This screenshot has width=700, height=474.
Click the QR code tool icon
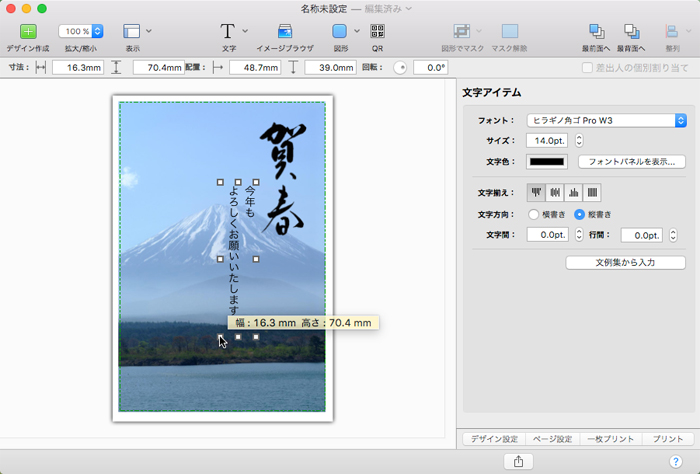(x=377, y=32)
